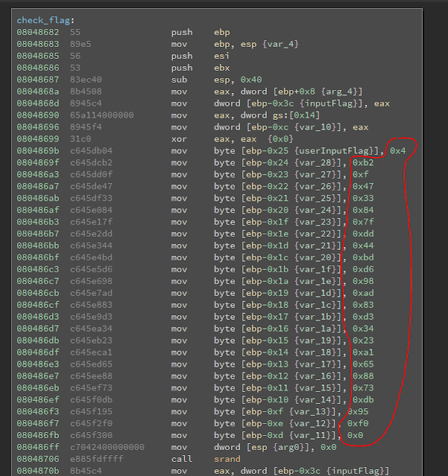This screenshot has height=476, width=448.
Task: Select the 0x84 byte value
Action: tap(363, 210)
